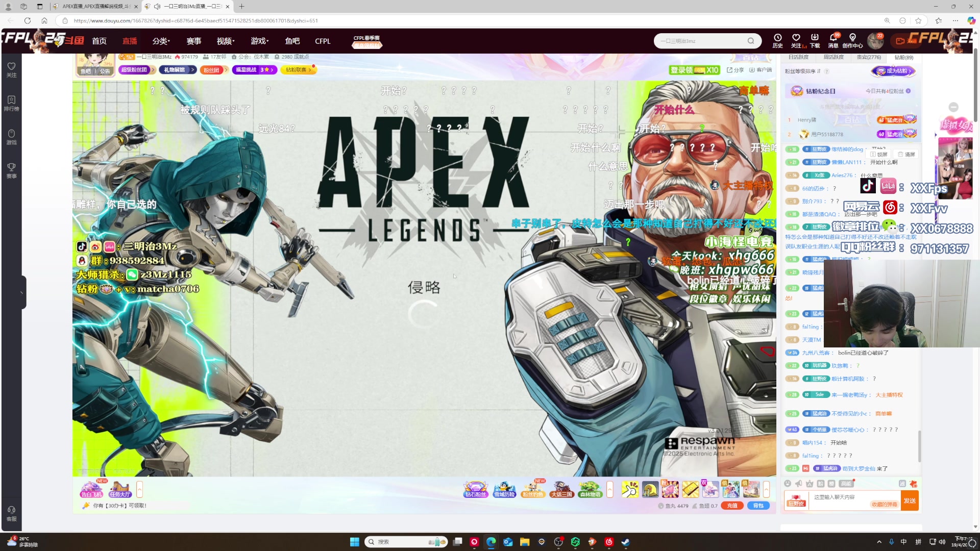Click the 滤 filter icon in chat toolbar
Image resolution: width=980 pixels, height=551 pixels.
(x=902, y=484)
